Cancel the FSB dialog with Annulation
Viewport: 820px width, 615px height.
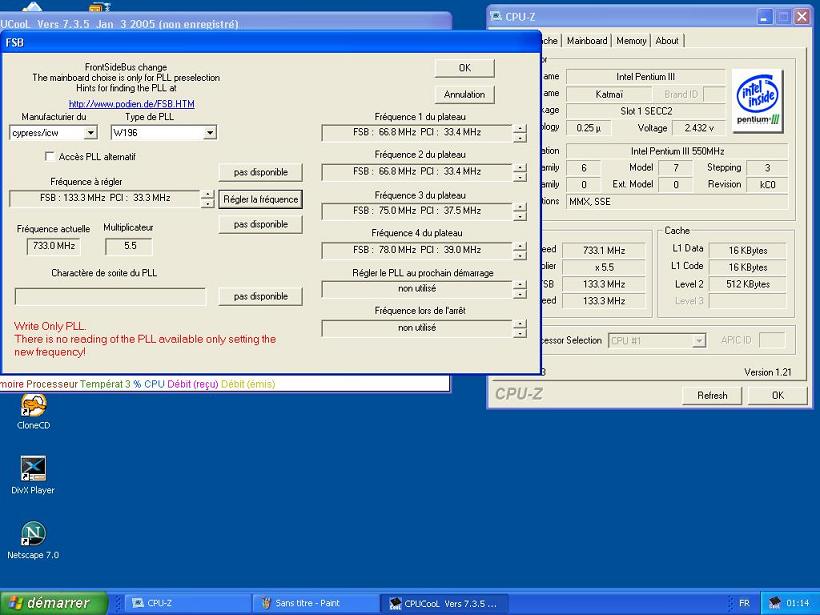(x=464, y=95)
